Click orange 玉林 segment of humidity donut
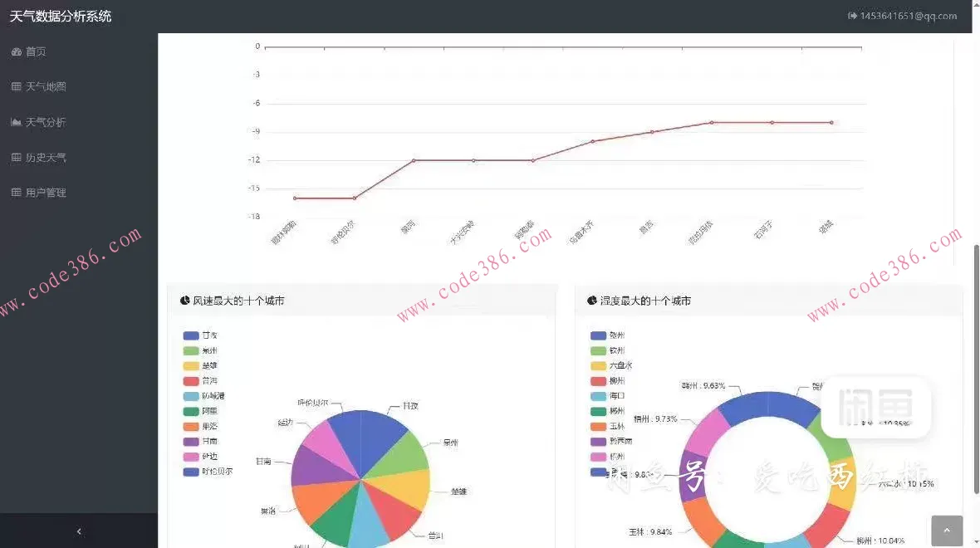Viewport: 980px width, 548px height. (x=703, y=521)
